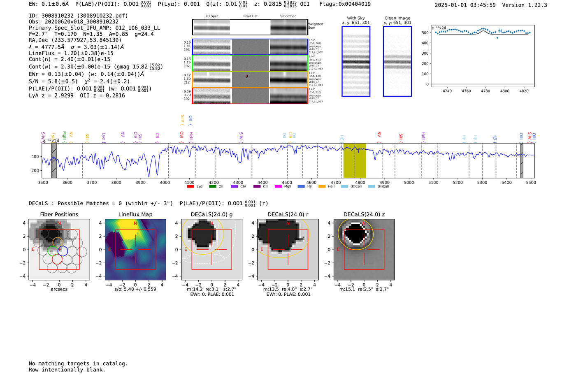576x392 pixels.
Task: Open the DECaLS(24.0) z image
Action: click(x=364, y=249)
